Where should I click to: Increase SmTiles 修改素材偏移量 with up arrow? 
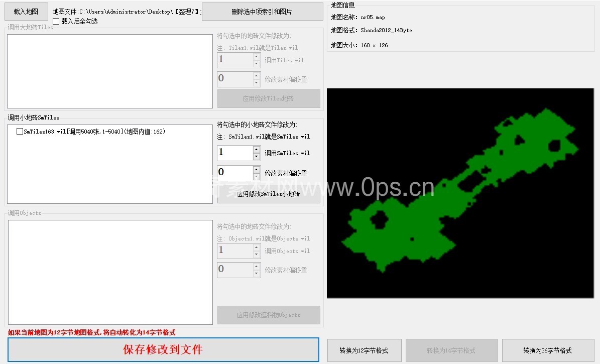coord(257,169)
